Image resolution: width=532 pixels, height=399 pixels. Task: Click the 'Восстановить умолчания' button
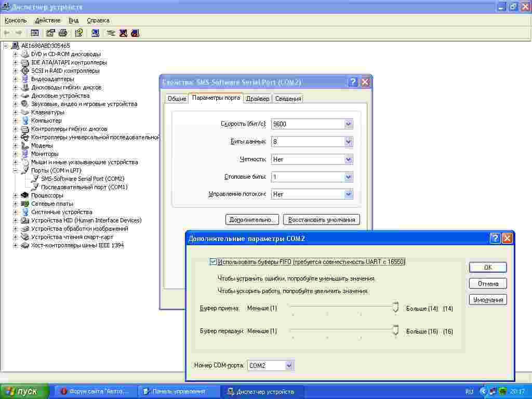(322, 220)
